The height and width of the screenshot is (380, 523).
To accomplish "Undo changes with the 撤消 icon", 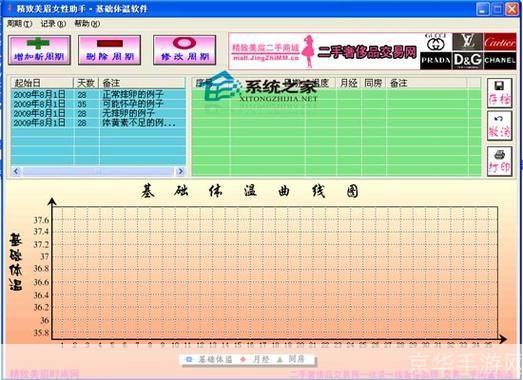I will (x=499, y=126).
